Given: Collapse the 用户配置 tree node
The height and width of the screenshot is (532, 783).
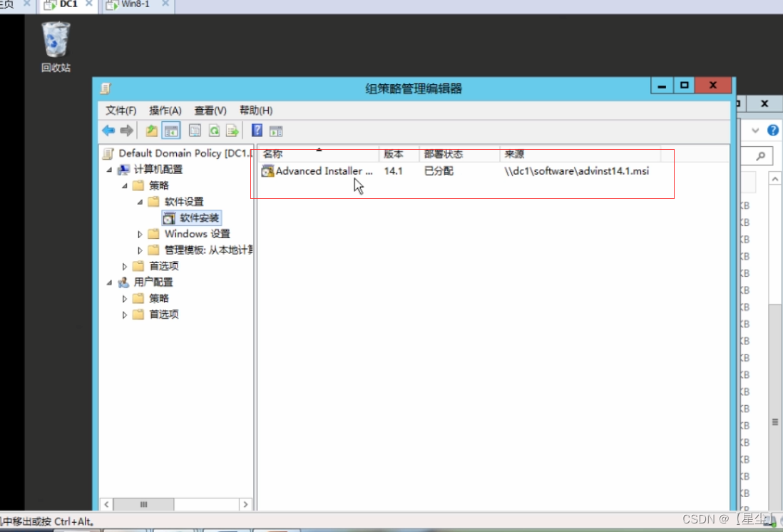Looking at the screenshot, I should [x=109, y=282].
